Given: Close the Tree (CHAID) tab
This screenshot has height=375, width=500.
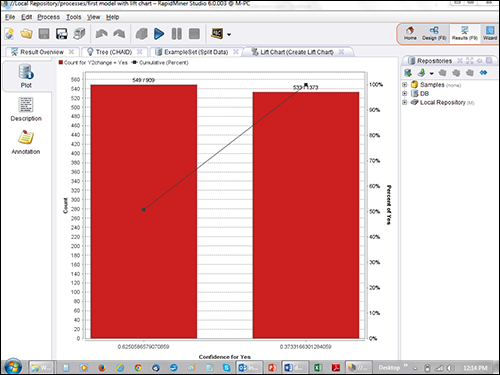Looking at the screenshot, I should pyautogui.click(x=140, y=52).
